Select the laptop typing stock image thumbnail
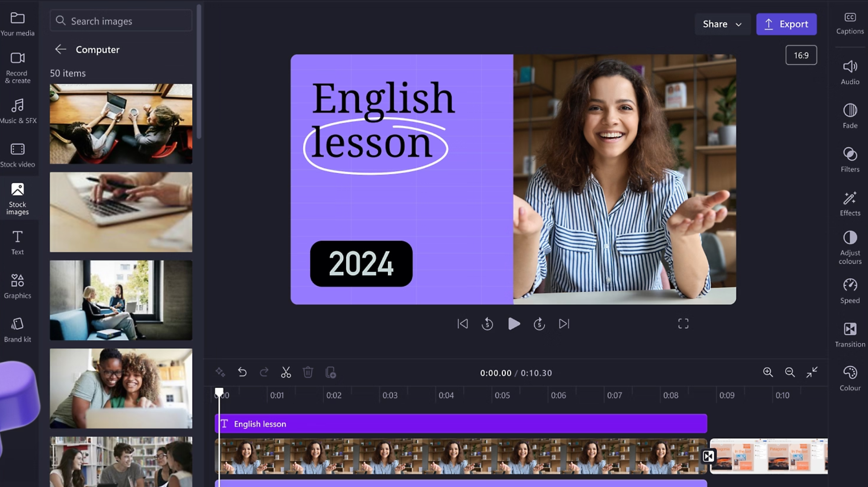 pyautogui.click(x=120, y=212)
